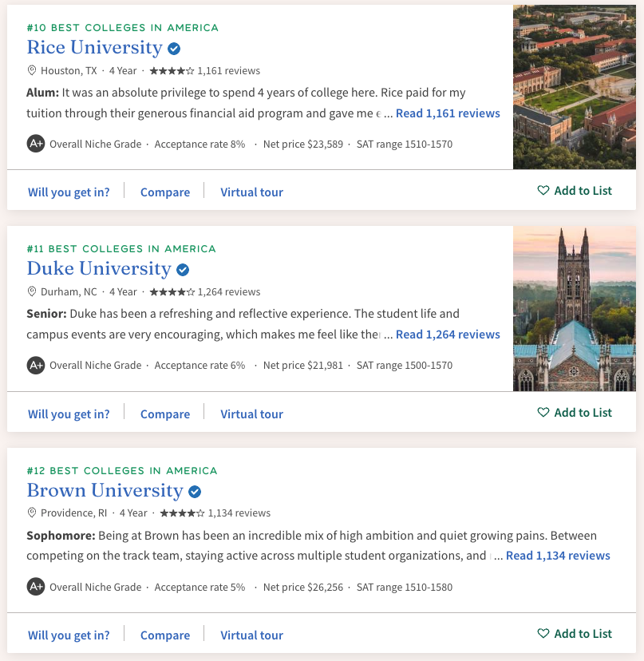Start the Virtual tour for Duke University
Image resolution: width=644 pixels, height=661 pixels.
point(251,414)
